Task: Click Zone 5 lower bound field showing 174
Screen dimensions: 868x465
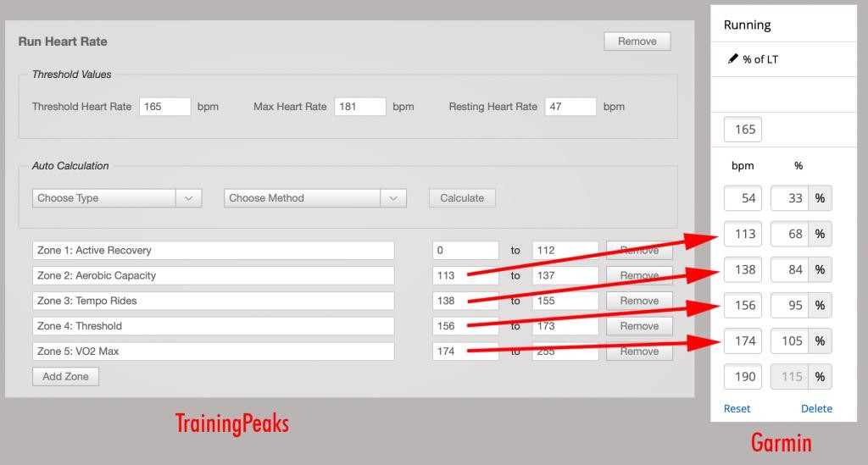Action: 465,352
